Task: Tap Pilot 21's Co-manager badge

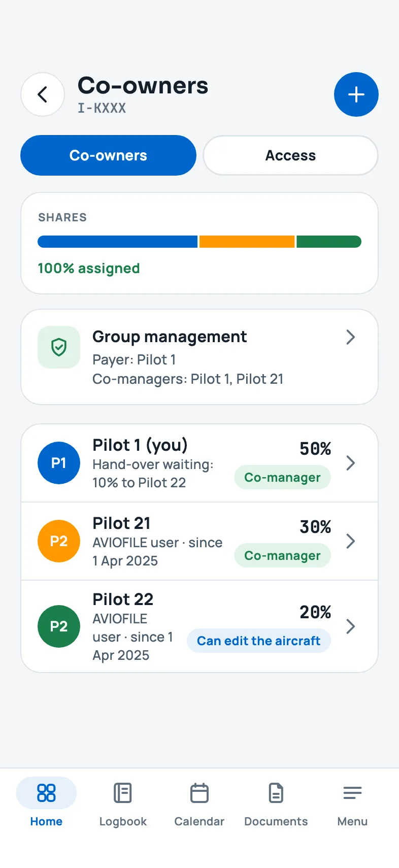Action: [x=282, y=556]
